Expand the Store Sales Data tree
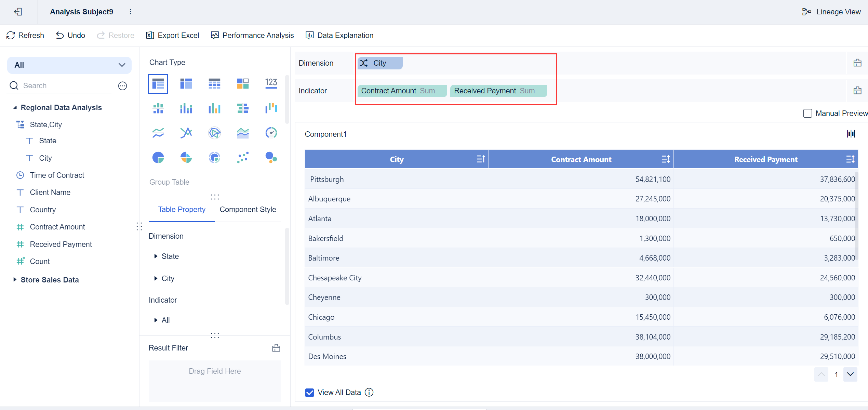 (15, 280)
